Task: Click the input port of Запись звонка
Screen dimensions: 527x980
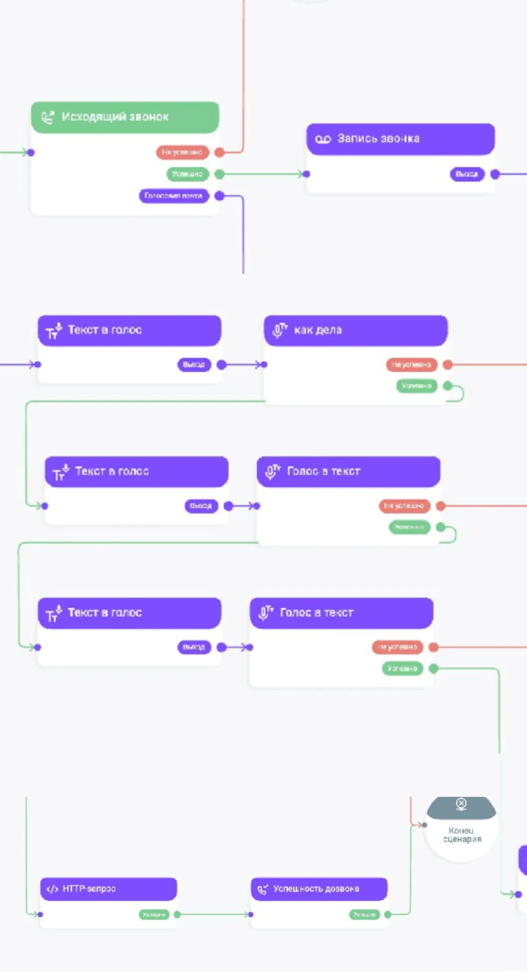Action: click(306, 174)
